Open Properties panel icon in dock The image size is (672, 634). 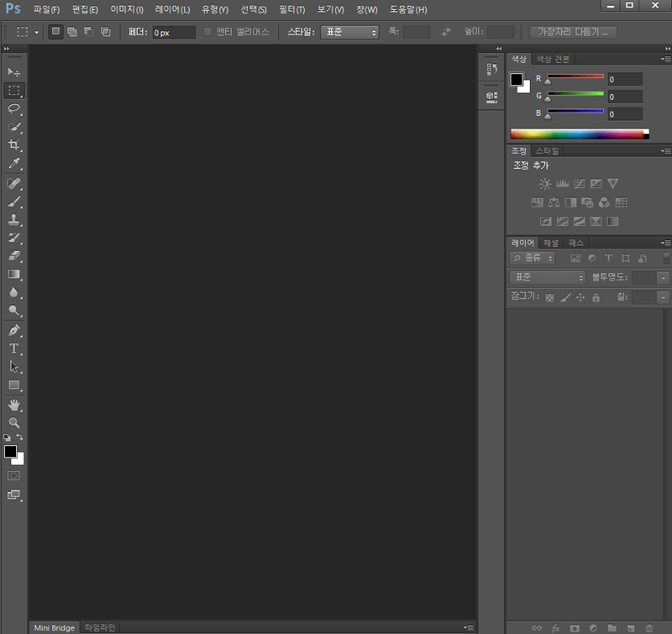click(x=491, y=97)
